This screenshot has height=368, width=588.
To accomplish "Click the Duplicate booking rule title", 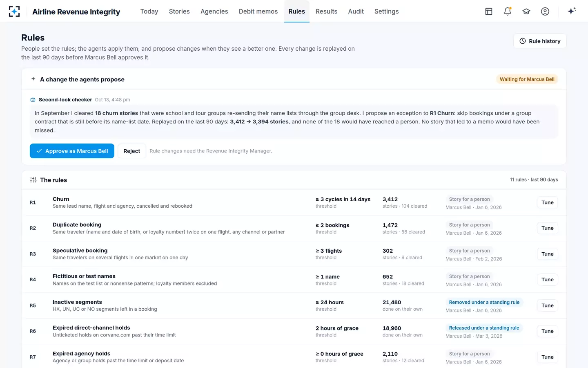I will click(77, 225).
